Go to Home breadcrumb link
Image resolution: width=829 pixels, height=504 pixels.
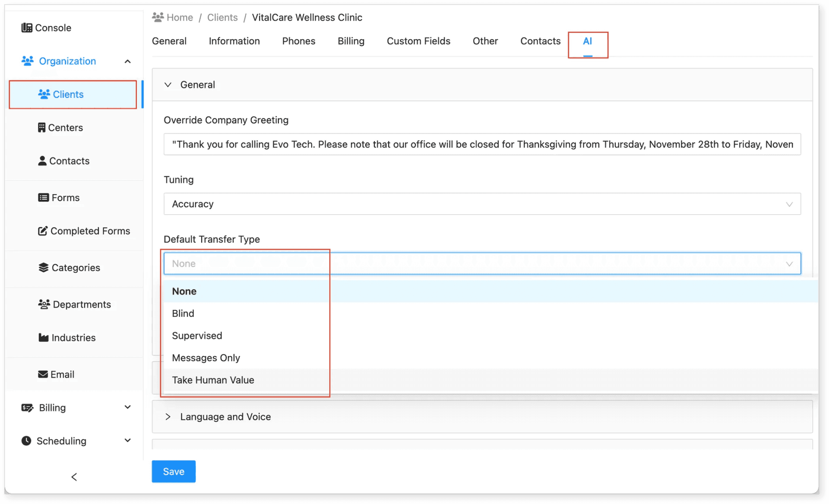[180, 17]
